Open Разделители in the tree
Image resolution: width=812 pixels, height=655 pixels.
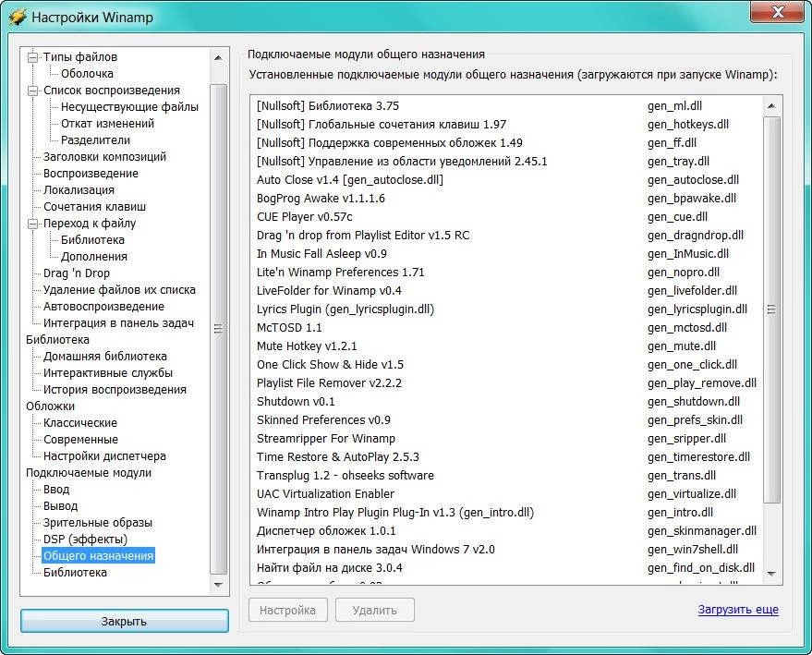pos(95,139)
